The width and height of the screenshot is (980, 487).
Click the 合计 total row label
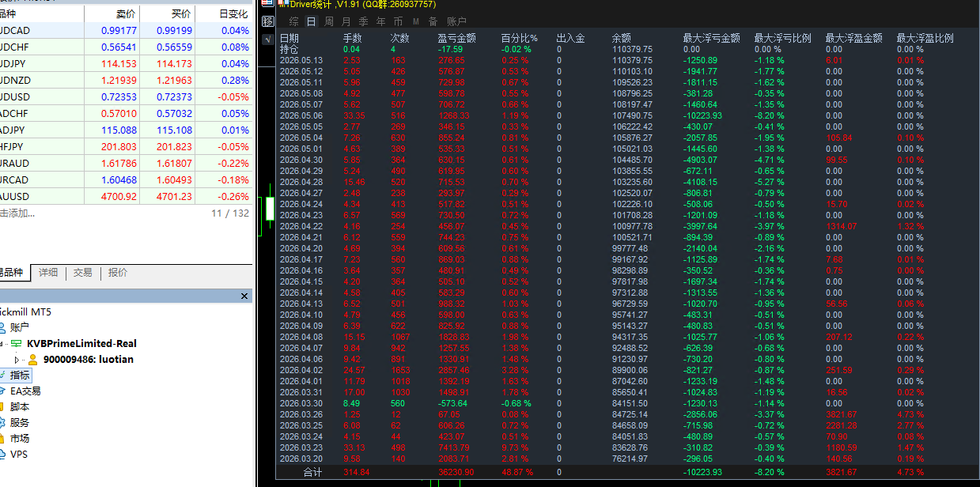click(314, 473)
